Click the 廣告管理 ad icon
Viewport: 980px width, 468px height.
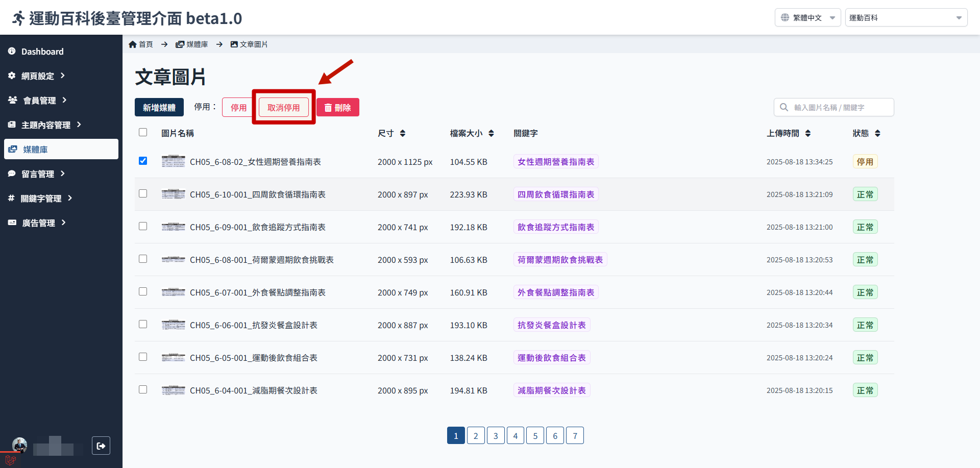[x=12, y=223]
